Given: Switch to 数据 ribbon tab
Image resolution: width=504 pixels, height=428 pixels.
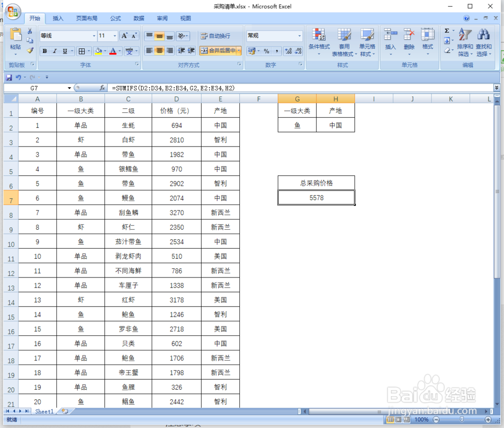Looking at the screenshot, I should pos(139,18).
